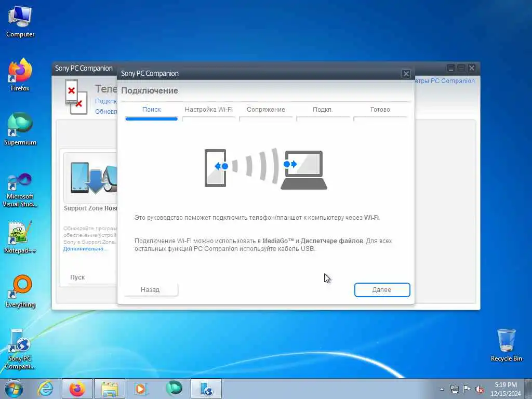Viewport: 532px width, 399px height.
Task: Click the Sony PC Companion taskbar icon
Action: 206,389
